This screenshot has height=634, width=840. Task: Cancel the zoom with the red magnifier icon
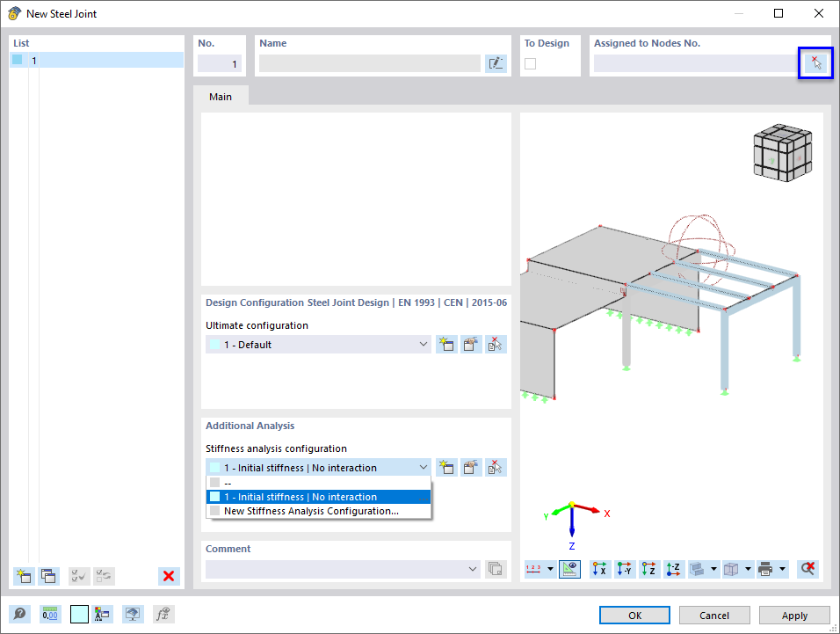pyautogui.click(x=807, y=569)
